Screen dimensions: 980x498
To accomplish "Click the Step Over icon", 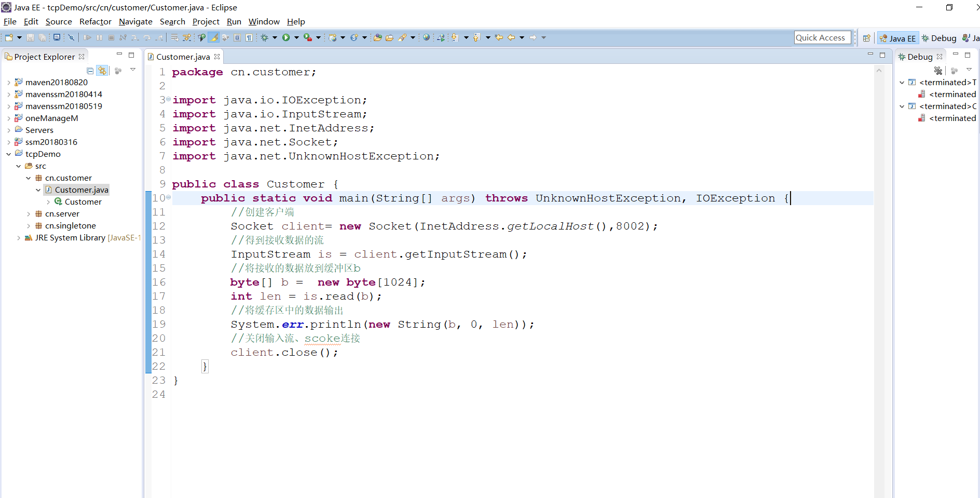I will tap(147, 37).
